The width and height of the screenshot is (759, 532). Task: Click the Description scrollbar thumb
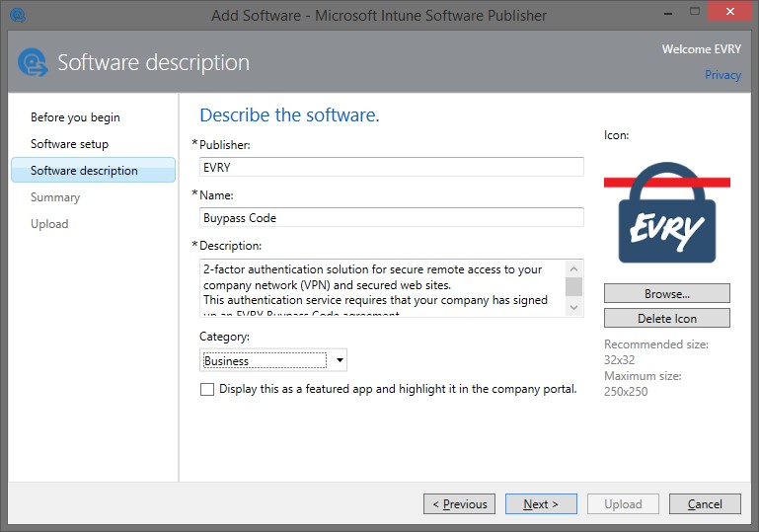[x=574, y=286]
